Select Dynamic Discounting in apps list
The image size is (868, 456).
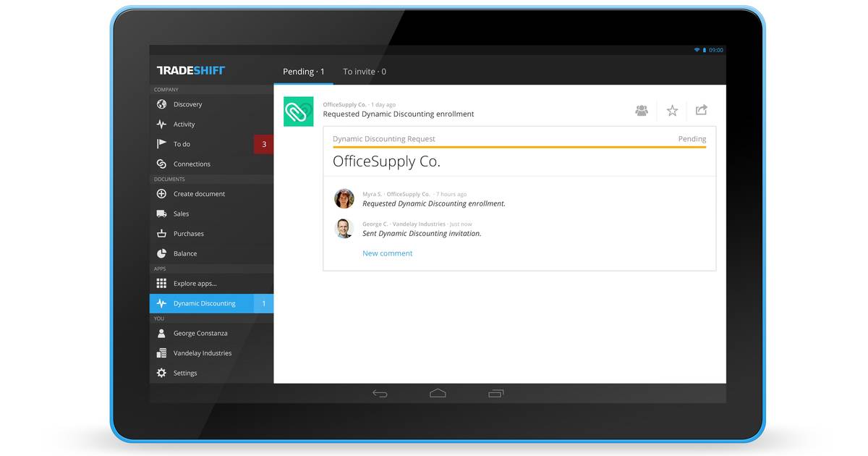click(x=204, y=303)
